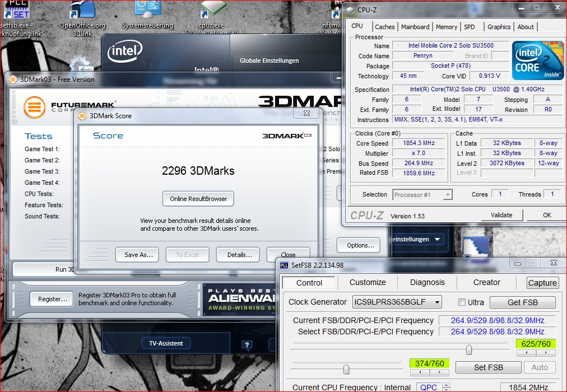Increase the 625/760 value with right arrow
This screenshot has width=567, height=392.
pos(546,353)
